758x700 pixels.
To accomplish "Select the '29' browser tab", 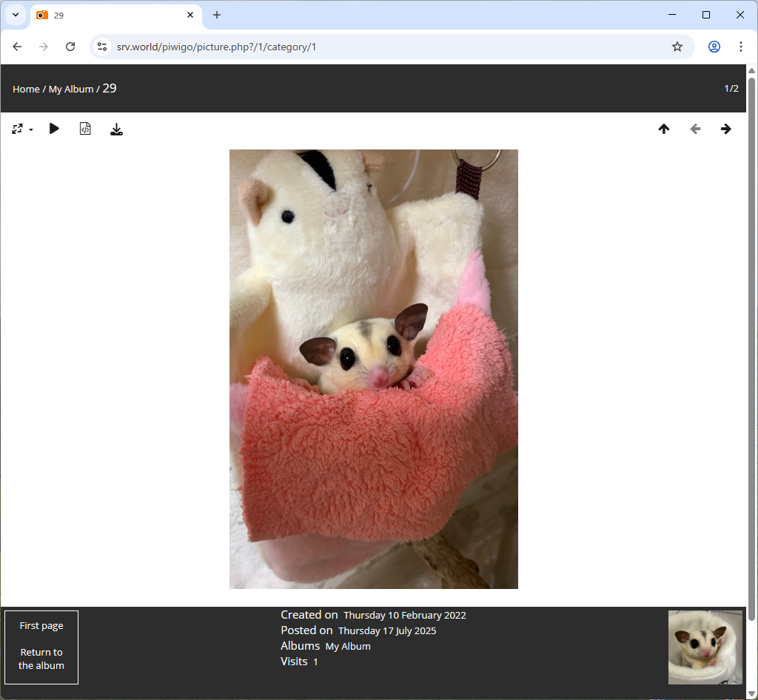I will [x=116, y=16].
